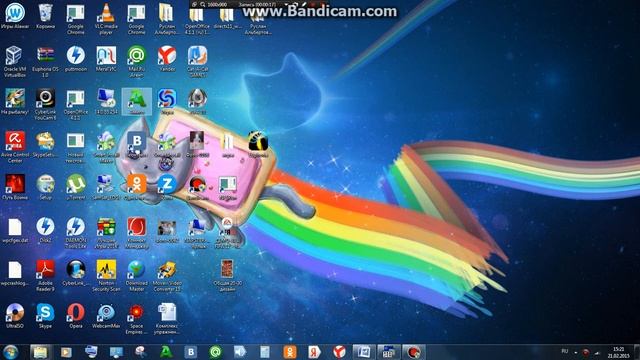This screenshot has width=640, height=360.
Task: Open the Yandex Я taskbar icon
Action: (314, 352)
